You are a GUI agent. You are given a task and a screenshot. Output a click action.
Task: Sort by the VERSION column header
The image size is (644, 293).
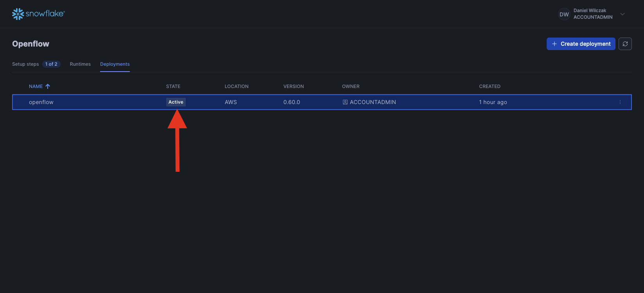click(x=293, y=86)
